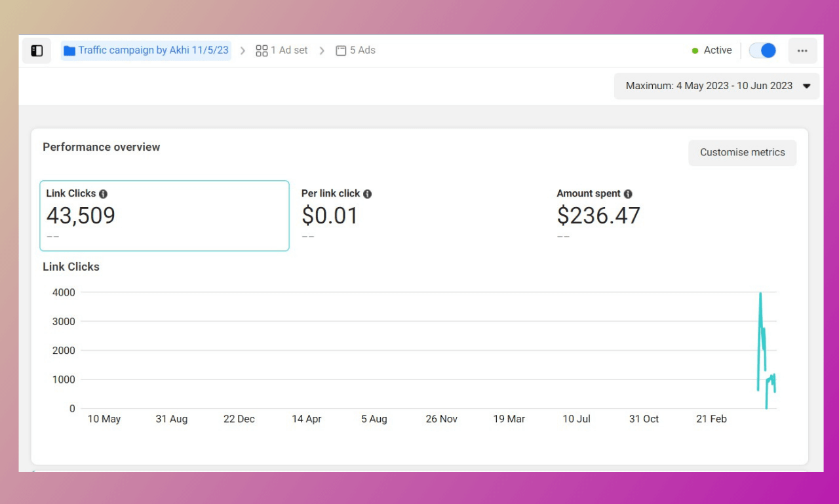Click the $0.01 per click value
Image resolution: width=839 pixels, height=504 pixels.
click(330, 216)
